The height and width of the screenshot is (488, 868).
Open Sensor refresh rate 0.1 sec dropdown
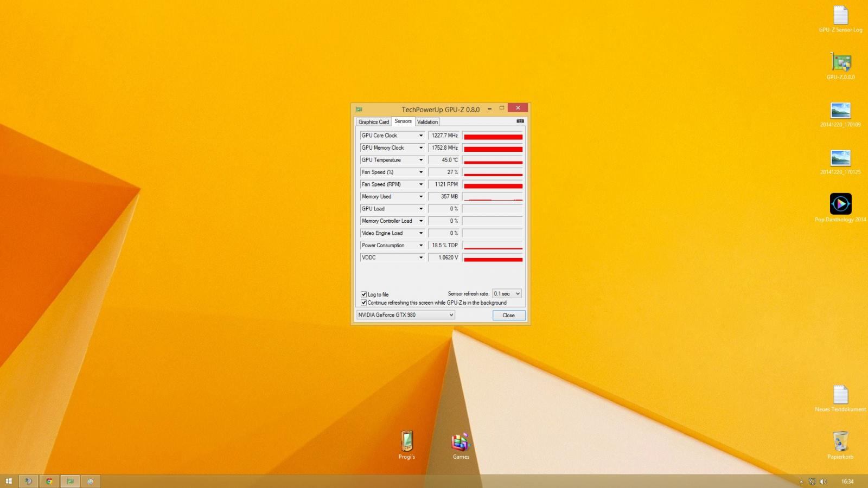point(507,293)
